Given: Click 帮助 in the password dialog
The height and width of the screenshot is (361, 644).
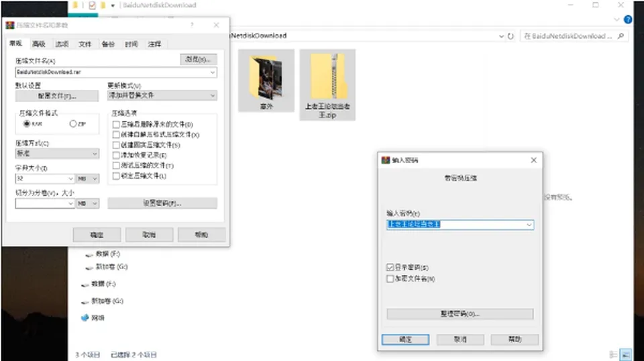Looking at the screenshot, I should click(515, 340).
